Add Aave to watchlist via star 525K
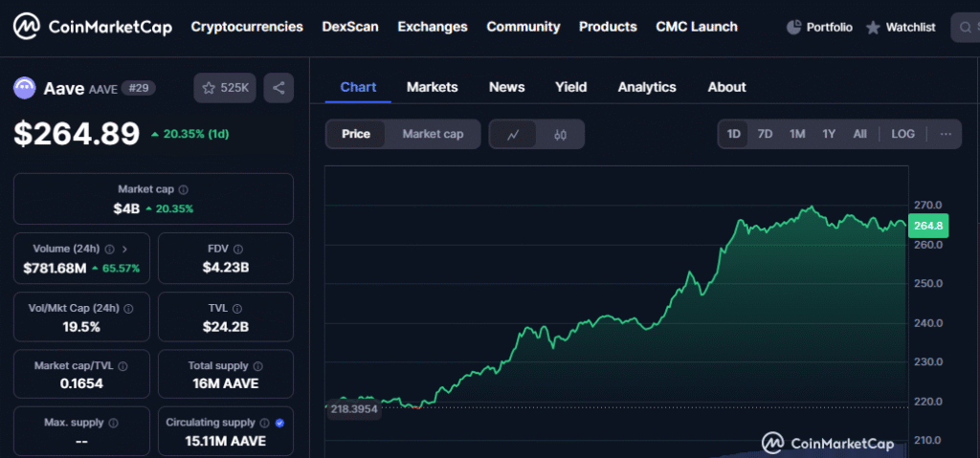This screenshot has width=980, height=458. pyautogui.click(x=225, y=88)
